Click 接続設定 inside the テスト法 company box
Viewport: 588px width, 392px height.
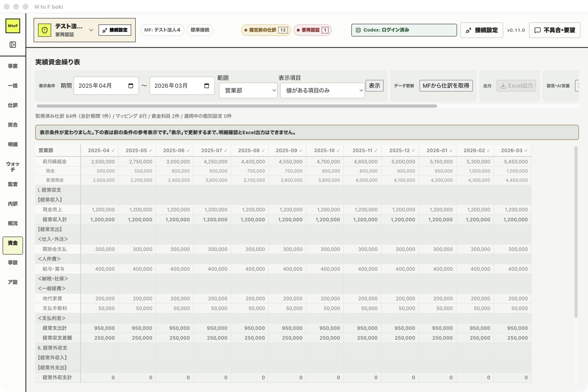pos(115,30)
